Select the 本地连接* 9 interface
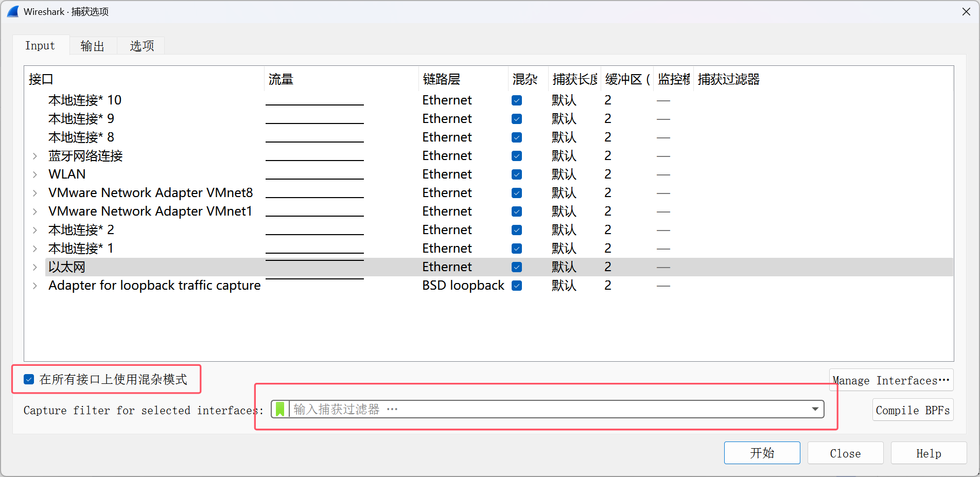The image size is (980, 477). [x=81, y=119]
